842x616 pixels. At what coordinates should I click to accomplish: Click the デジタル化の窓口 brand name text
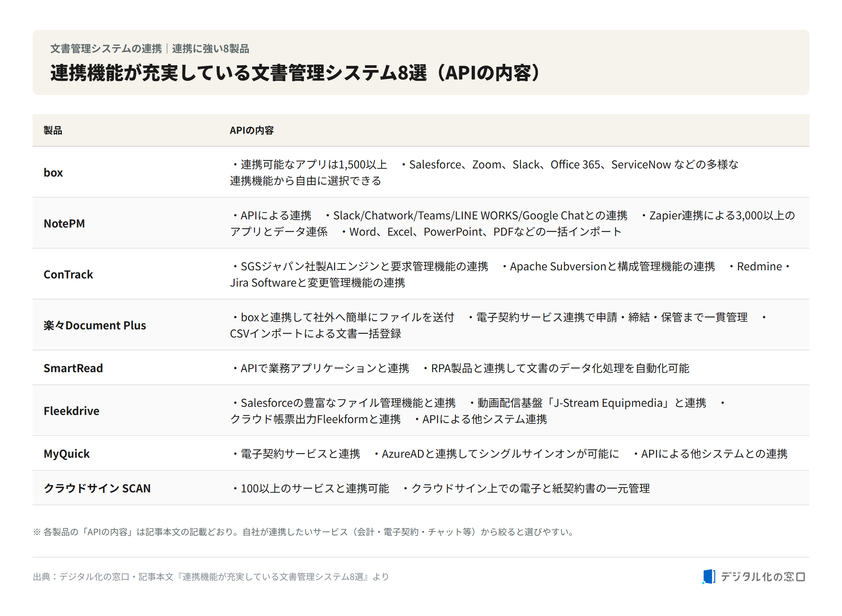coord(763,577)
